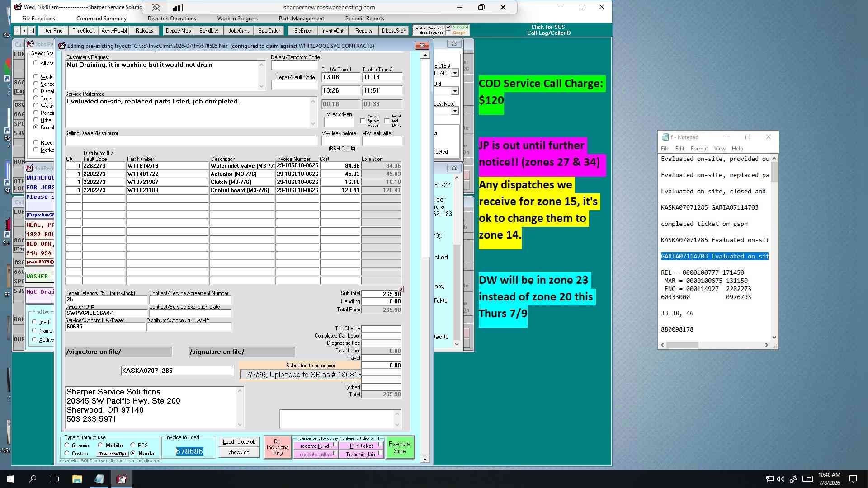This screenshot has width=868, height=488.
Task: Select the Narda form type radio button
Action: 133,453
